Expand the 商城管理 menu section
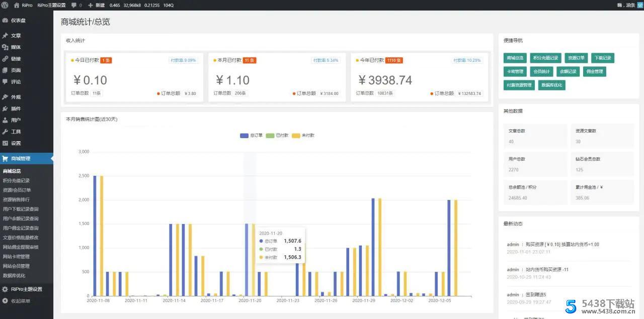This screenshot has height=319, width=644. pyautogui.click(x=21, y=159)
